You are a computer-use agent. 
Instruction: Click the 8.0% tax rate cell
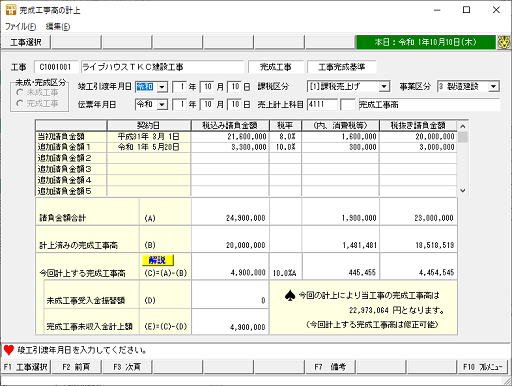(285, 137)
